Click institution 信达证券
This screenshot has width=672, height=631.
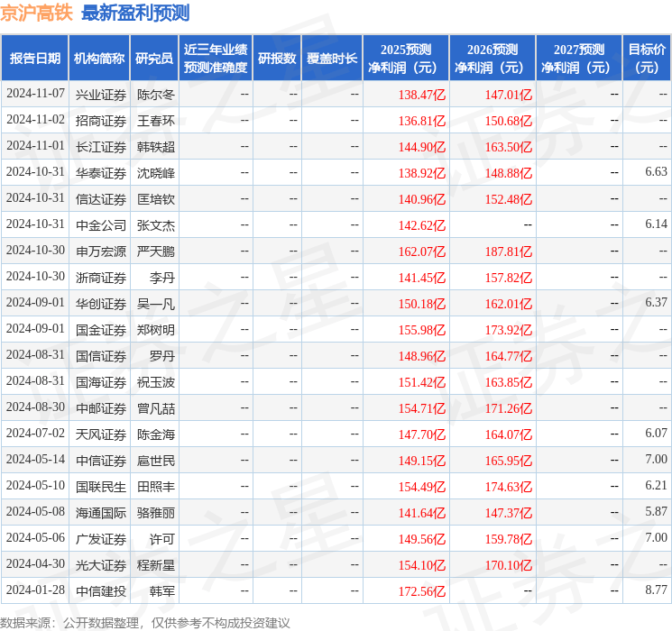pos(101,199)
